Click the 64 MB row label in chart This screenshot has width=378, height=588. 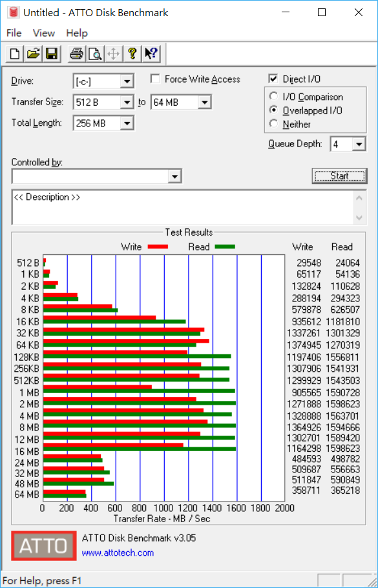(27, 494)
